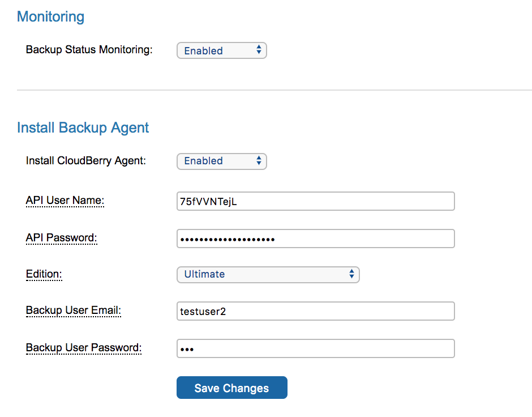Click the Backup User Email label
Image resolution: width=532 pixels, height=417 pixels.
(x=73, y=310)
